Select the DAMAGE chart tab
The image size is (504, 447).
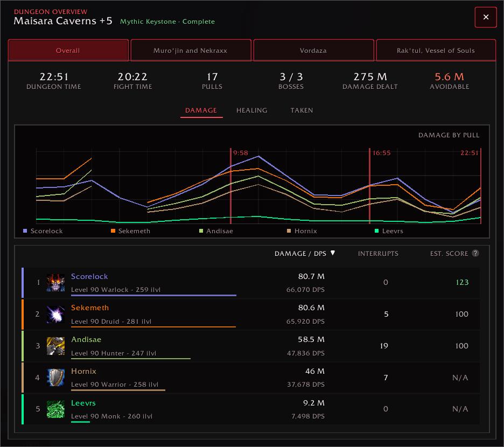[201, 110]
